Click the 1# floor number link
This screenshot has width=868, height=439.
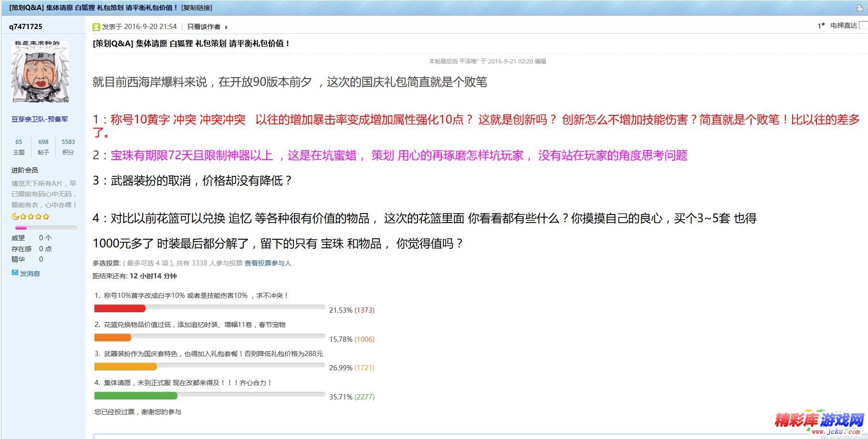tap(821, 26)
